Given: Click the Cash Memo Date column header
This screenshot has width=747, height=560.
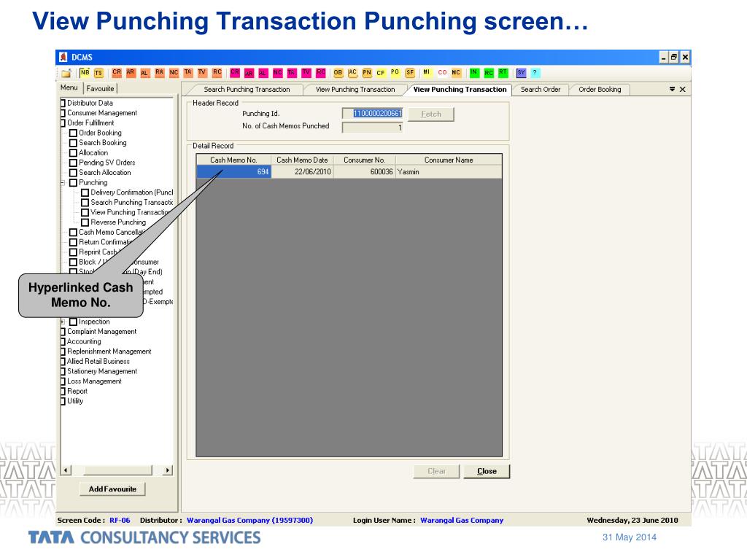Looking at the screenshot, I should (x=302, y=160).
